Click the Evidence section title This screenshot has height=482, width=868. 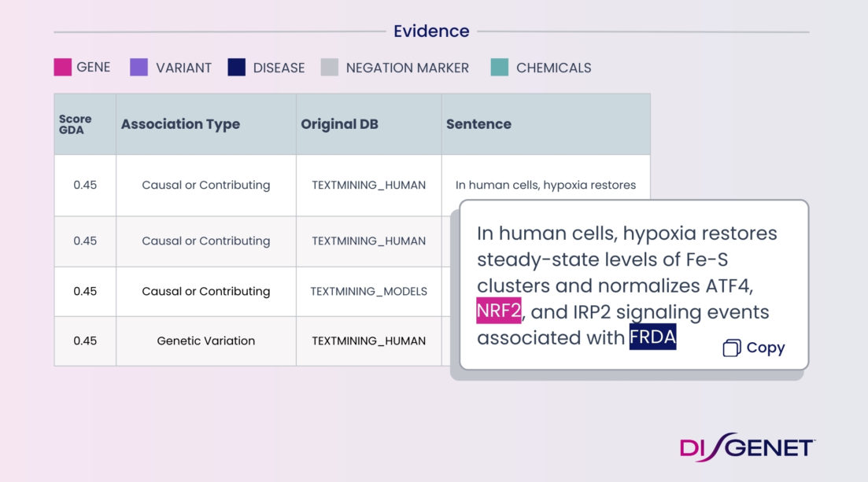point(431,31)
